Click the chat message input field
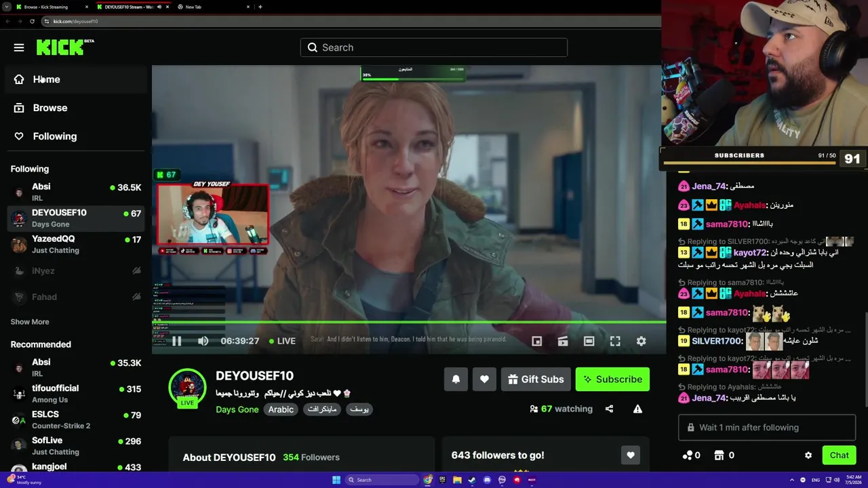Screen dimensions: 868x488 [767, 428]
